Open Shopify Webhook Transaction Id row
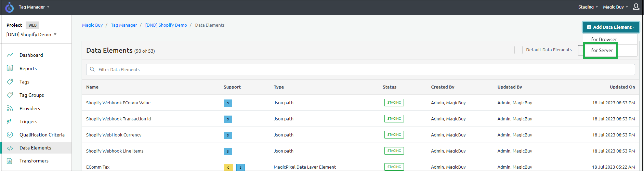644x171 pixels. 118,119
